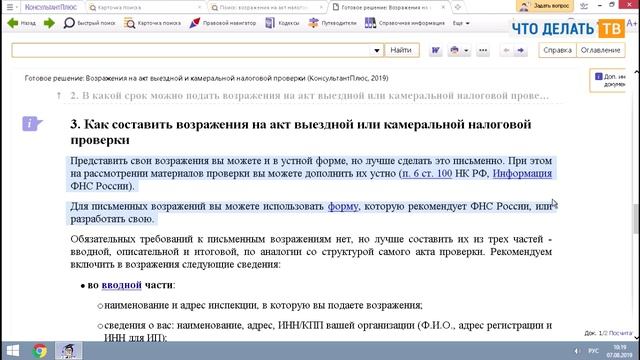
Task: Open Карточка поиска from toolbar
Action: [152, 23]
